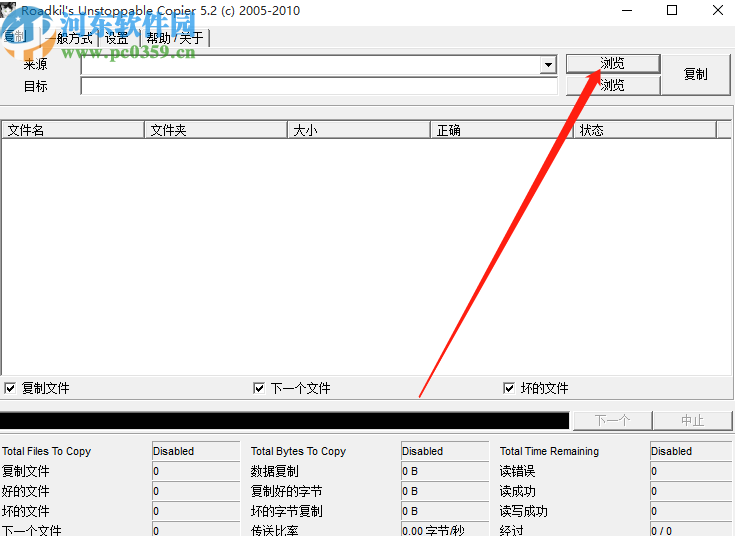Image resolution: width=735 pixels, height=536 pixels.
Task: Switch to the 复制 tab
Action: [x=15, y=37]
